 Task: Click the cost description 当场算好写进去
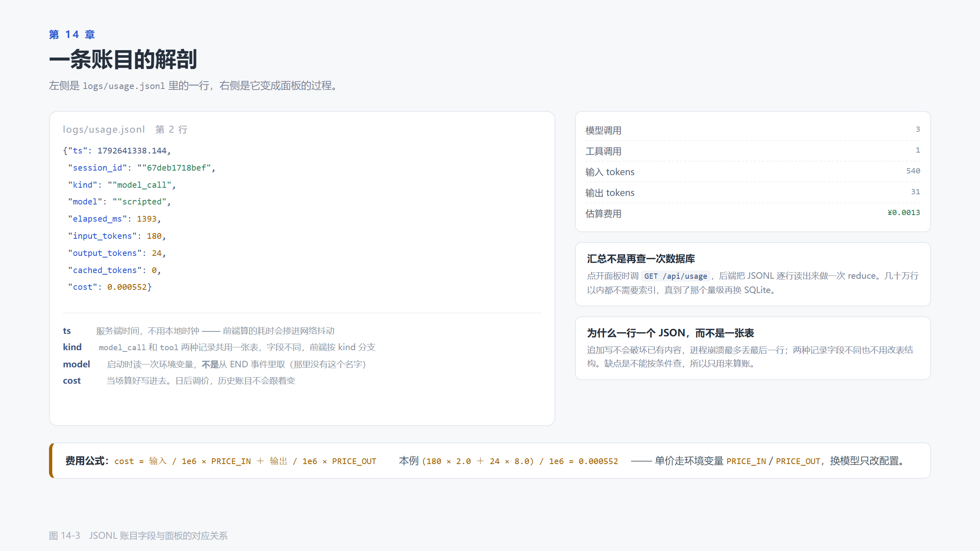coord(200,381)
